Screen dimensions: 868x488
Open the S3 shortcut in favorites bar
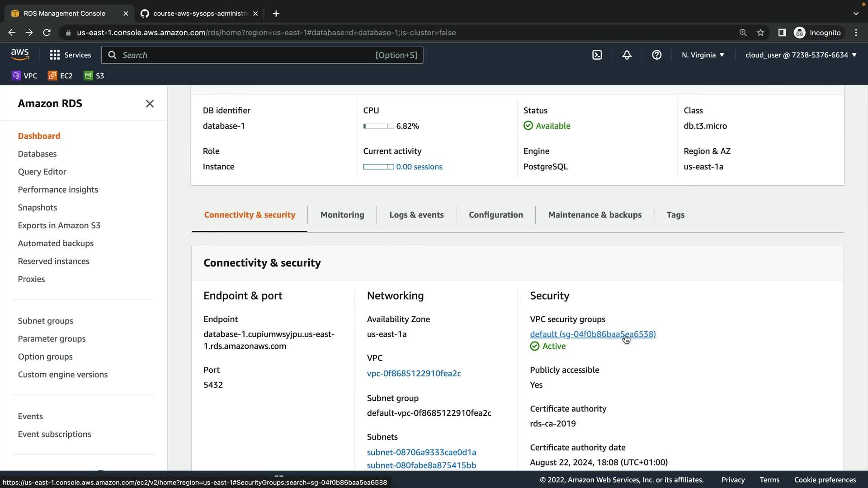click(x=94, y=76)
